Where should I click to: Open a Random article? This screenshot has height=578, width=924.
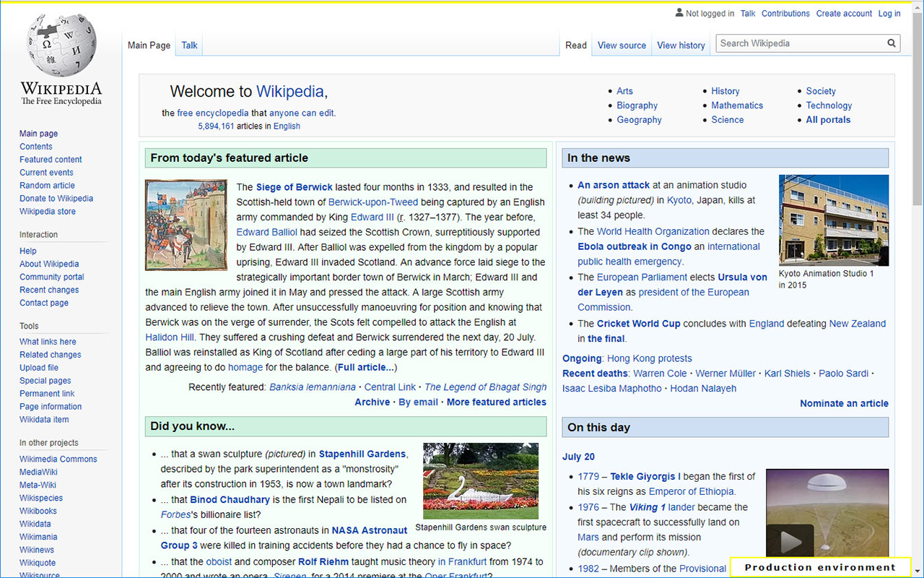[x=47, y=186]
